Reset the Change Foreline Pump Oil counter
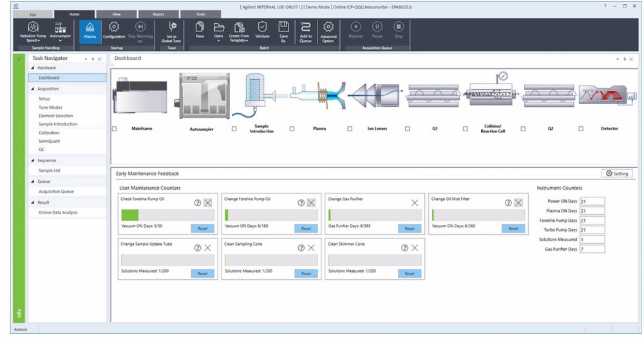This screenshot has width=644, height=339. coord(306,228)
